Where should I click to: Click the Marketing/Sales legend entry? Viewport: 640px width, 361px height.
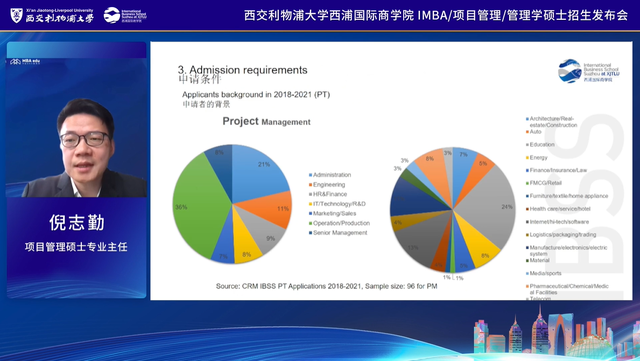[332, 213]
